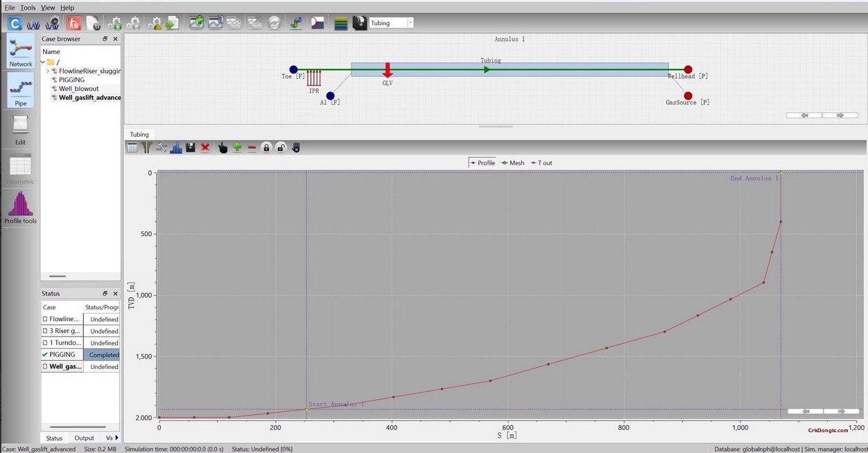Image resolution: width=868 pixels, height=453 pixels.
Task: Toggle the Profile legend series
Action: 483,163
